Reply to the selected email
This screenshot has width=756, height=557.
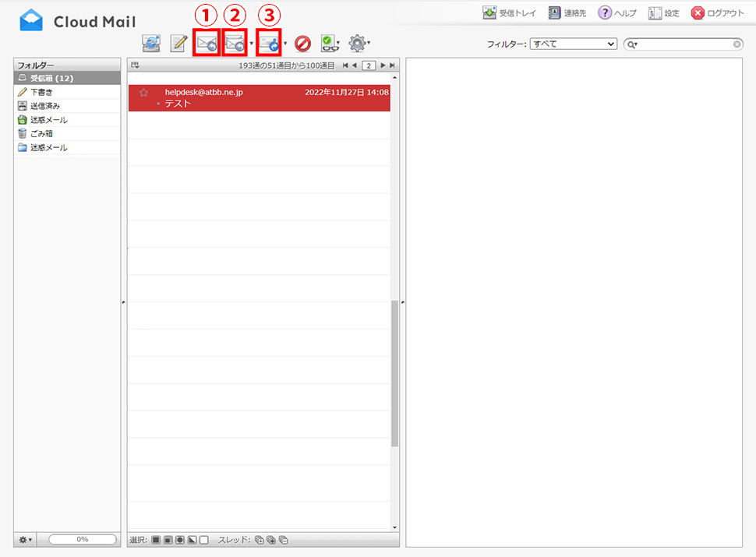(207, 44)
